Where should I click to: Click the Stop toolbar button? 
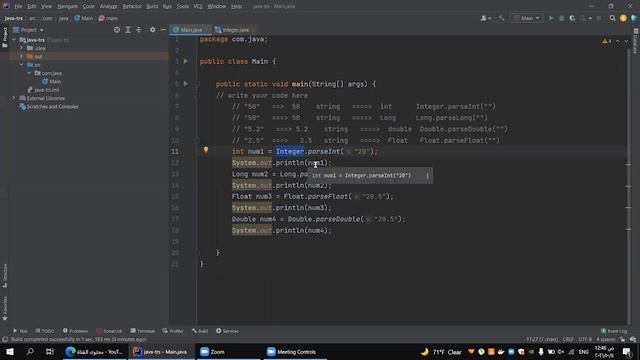(599, 18)
